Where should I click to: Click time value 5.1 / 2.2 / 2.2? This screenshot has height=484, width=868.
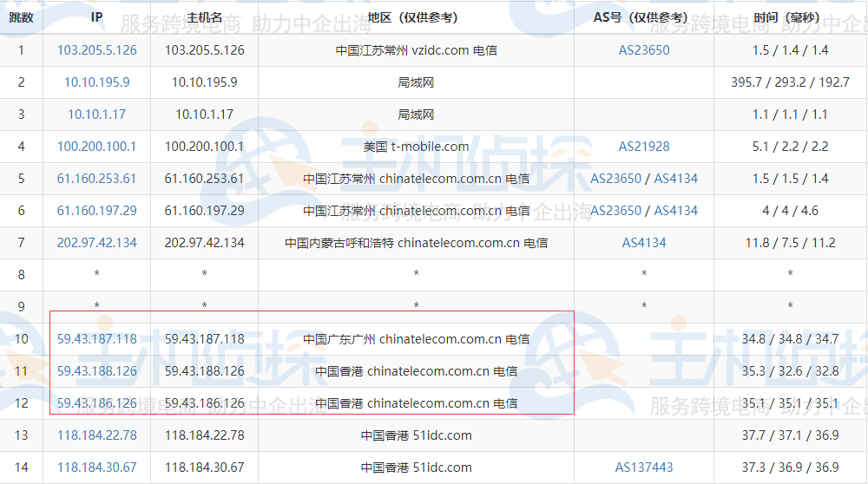tap(790, 147)
